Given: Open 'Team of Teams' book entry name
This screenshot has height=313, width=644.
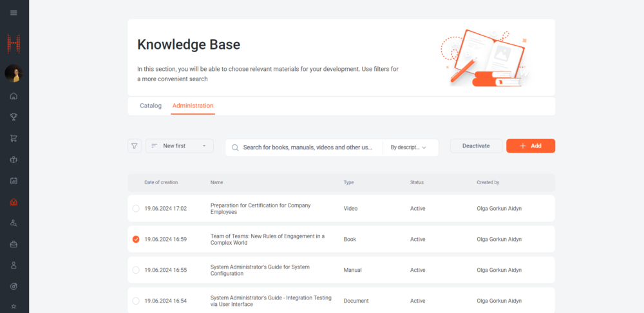Looking at the screenshot, I should click(x=267, y=240).
